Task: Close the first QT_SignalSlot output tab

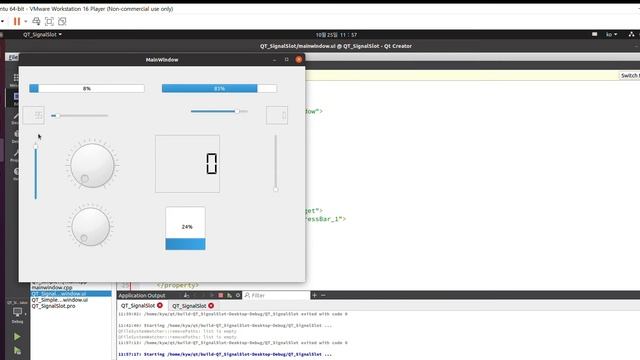Action: click(x=160, y=305)
